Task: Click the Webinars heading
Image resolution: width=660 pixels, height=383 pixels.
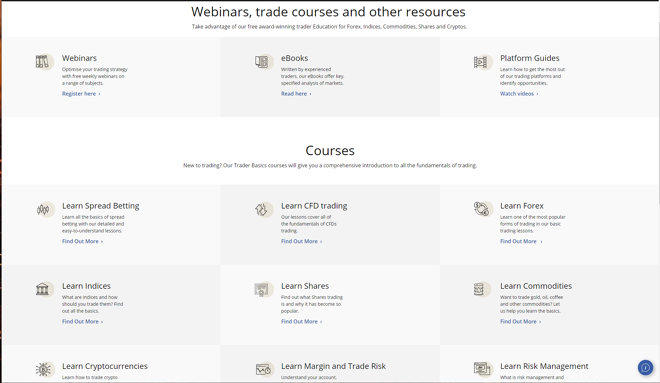Action: pyautogui.click(x=79, y=58)
